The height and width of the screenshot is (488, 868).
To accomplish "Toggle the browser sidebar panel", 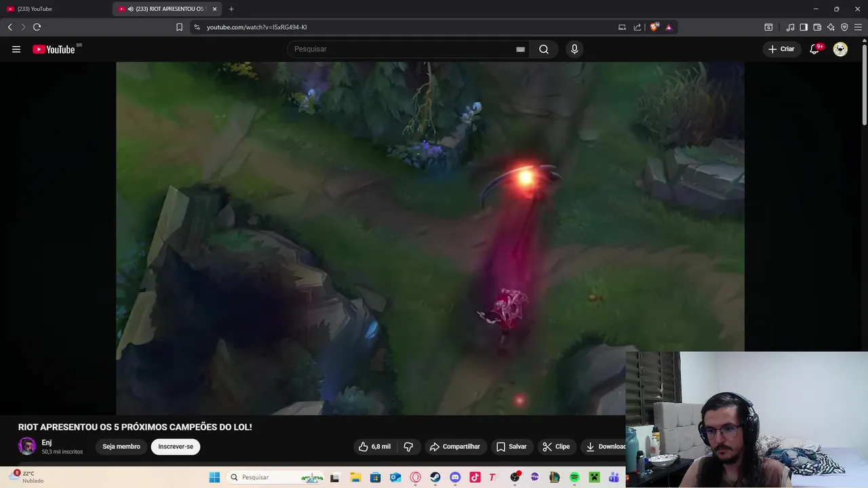I will (804, 27).
